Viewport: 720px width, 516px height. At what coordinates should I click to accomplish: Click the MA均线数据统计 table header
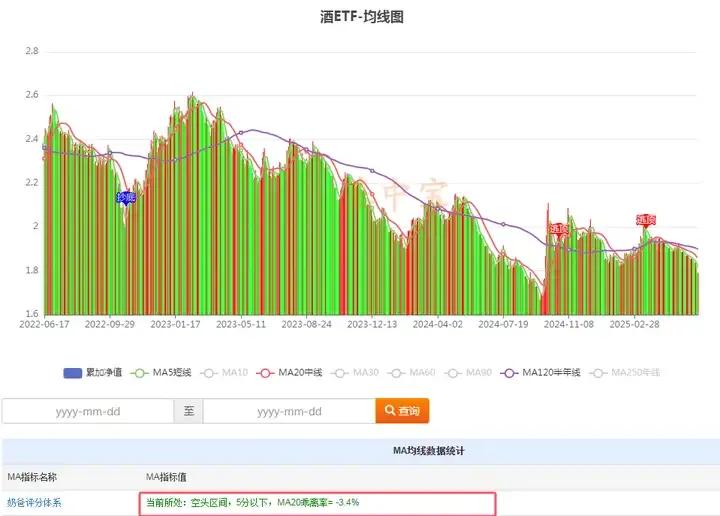click(428, 451)
